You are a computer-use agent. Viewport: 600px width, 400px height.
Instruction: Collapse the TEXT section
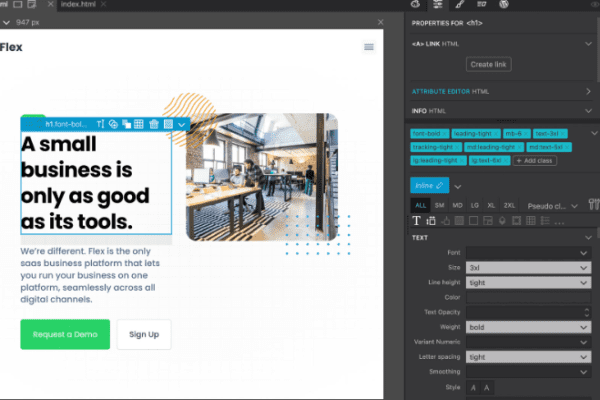click(588, 238)
